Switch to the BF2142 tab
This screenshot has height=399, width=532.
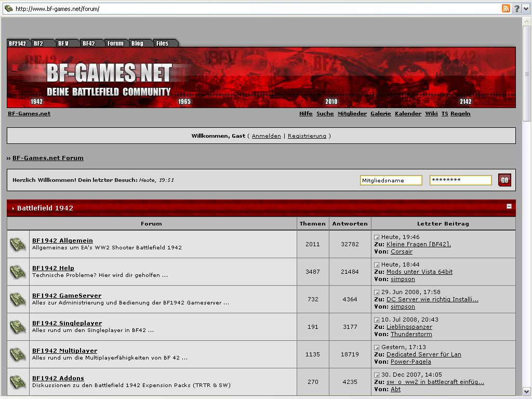coord(17,44)
